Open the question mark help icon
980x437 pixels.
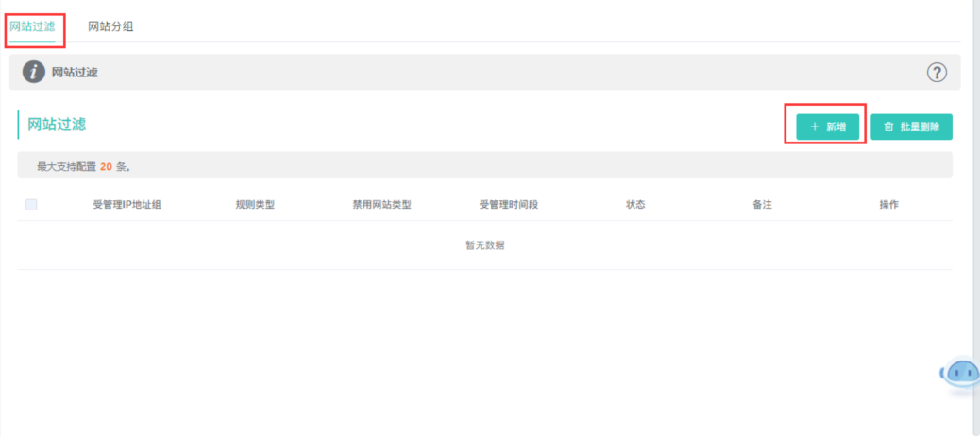[937, 72]
